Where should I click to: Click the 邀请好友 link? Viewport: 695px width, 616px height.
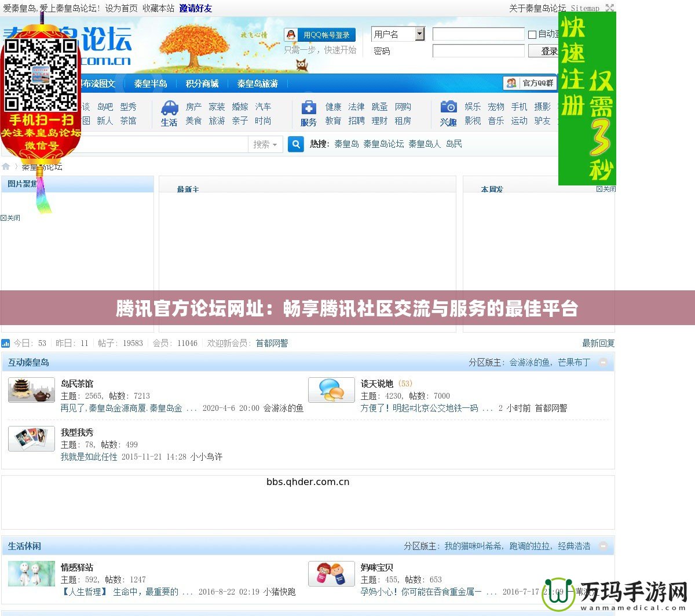tap(196, 8)
